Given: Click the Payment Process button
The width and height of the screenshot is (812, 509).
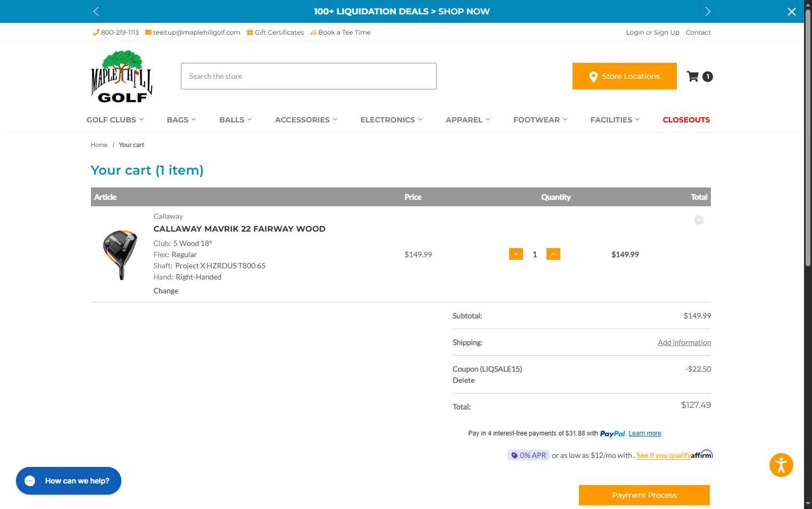Looking at the screenshot, I should [x=644, y=495].
